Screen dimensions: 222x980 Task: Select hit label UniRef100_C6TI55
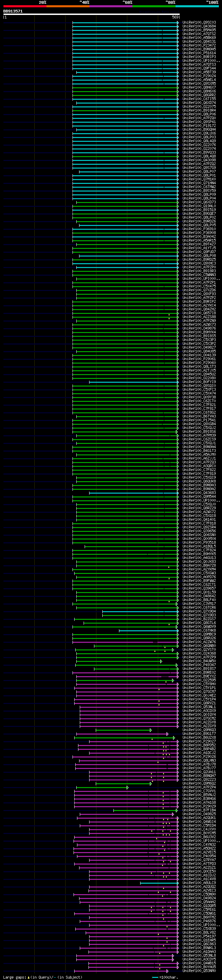pos(199,99)
